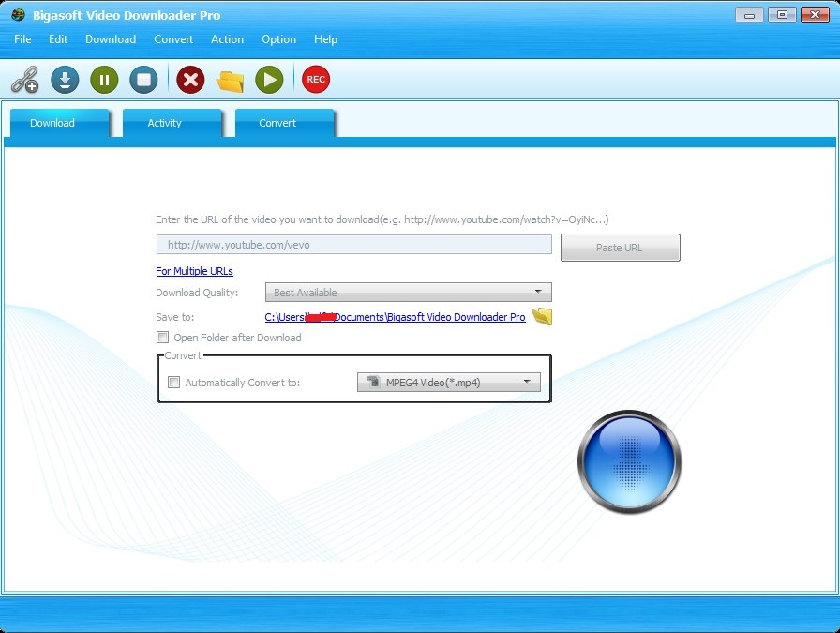This screenshot has height=633, width=840.
Task: Open the Action menu
Action: pos(227,39)
